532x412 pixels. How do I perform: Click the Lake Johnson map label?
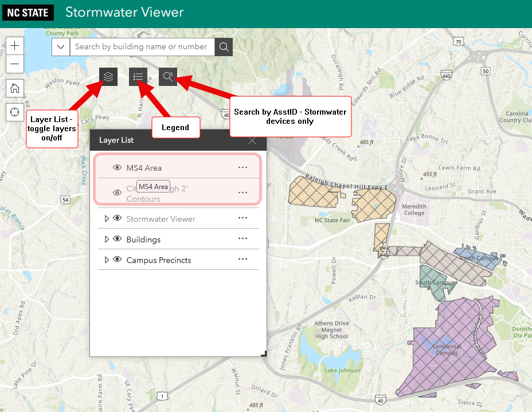click(342, 370)
